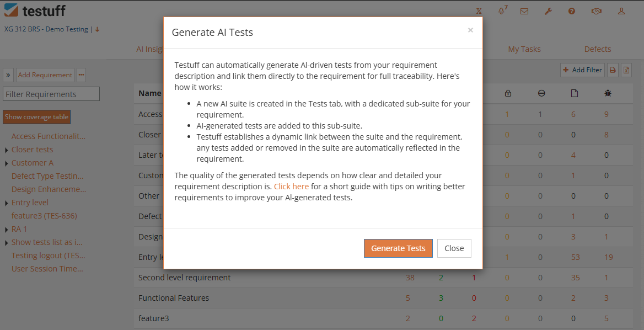
Task: Click bug count 8 in Closer row
Action: 606,135
